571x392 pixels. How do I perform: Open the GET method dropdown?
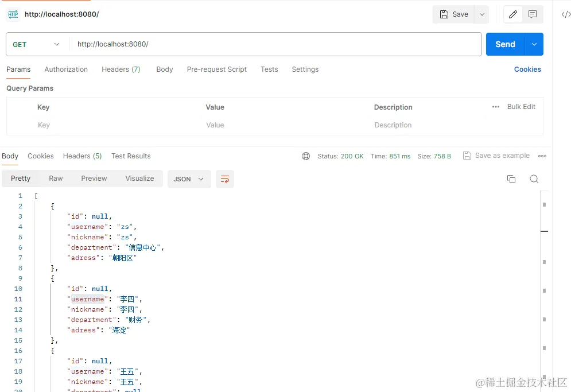tap(36, 44)
